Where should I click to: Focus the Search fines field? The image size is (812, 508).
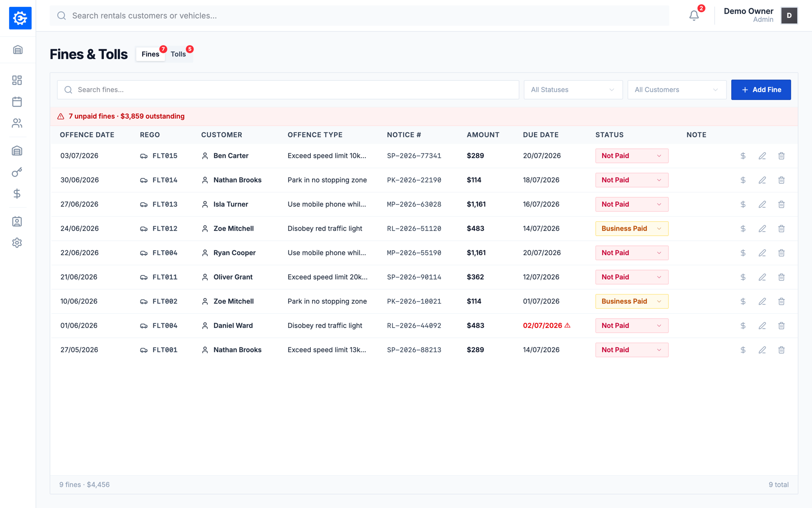click(x=288, y=90)
